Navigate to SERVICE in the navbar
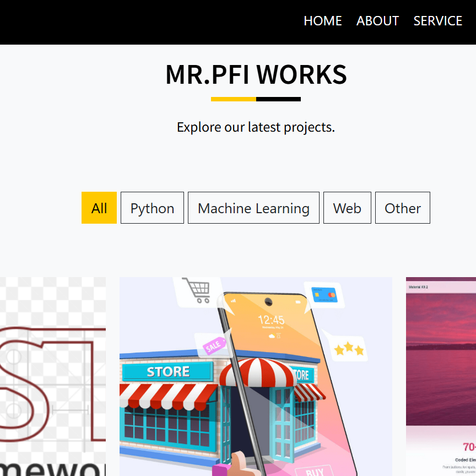The height and width of the screenshot is (476, 476). [x=437, y=21]
